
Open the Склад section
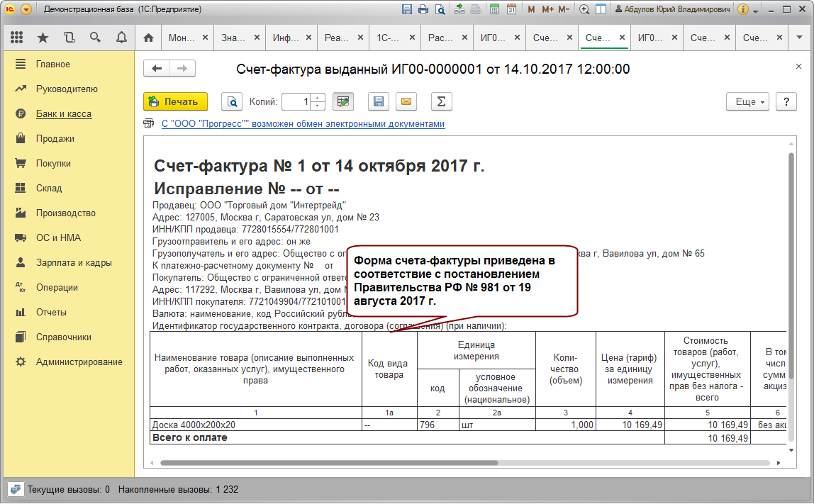49,188
